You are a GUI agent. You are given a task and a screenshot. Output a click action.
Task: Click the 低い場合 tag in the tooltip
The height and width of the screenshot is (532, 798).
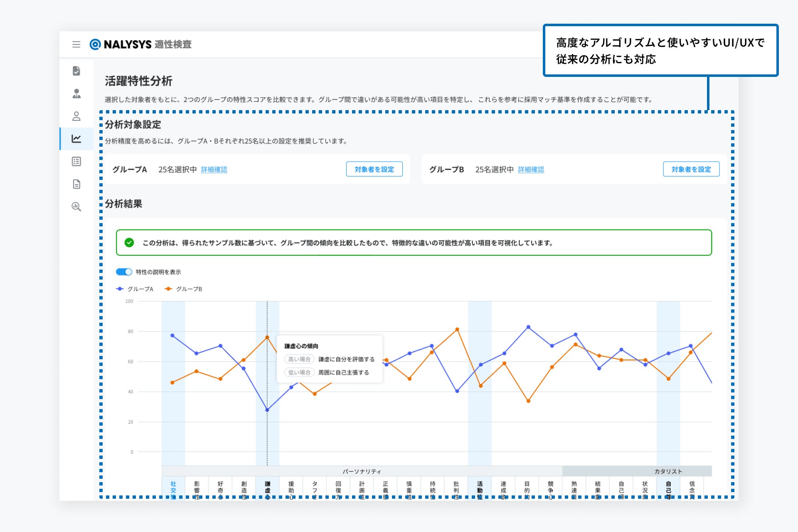(299, 372)
